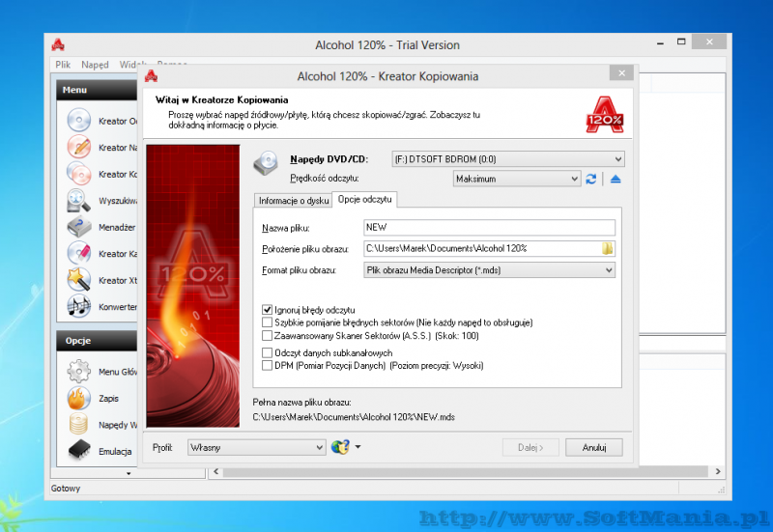Click the globe profile icon next to Własny
773x532 pixels.
pos(340,447)
